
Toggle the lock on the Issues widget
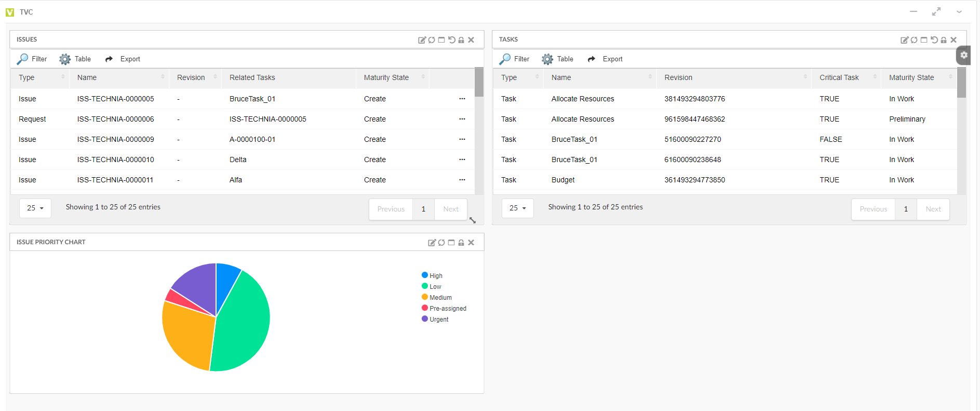pyautogui.click(x=461, y=40)
